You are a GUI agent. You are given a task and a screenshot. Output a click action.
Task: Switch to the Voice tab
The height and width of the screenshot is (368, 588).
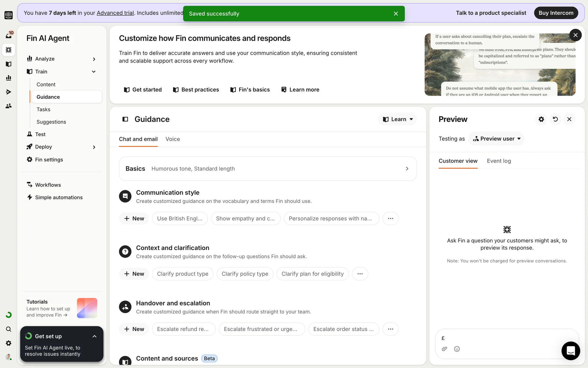click(x=173, y=139)
